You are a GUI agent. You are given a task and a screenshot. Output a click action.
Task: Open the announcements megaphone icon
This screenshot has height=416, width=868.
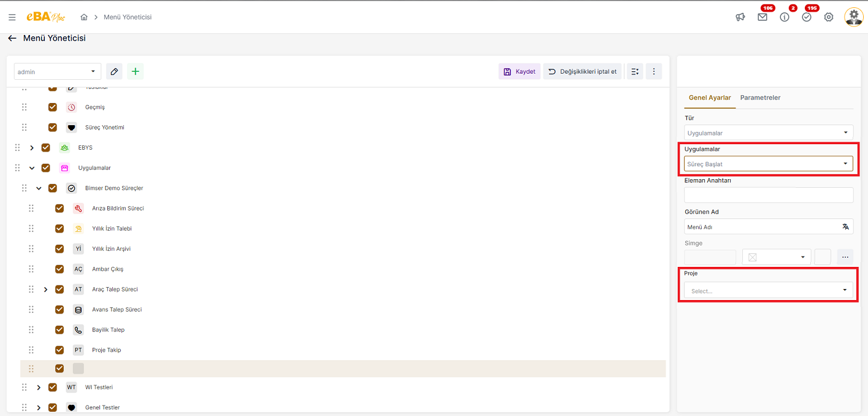(x=740, y=17)
